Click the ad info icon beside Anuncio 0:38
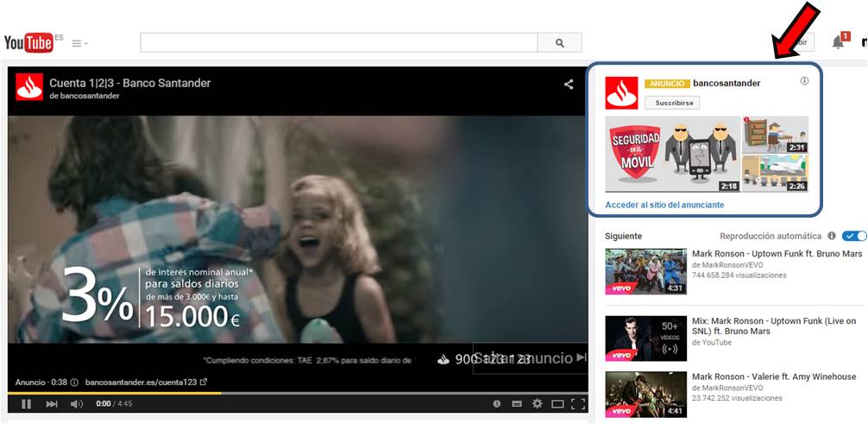868x424 pixels. (74, 383)
